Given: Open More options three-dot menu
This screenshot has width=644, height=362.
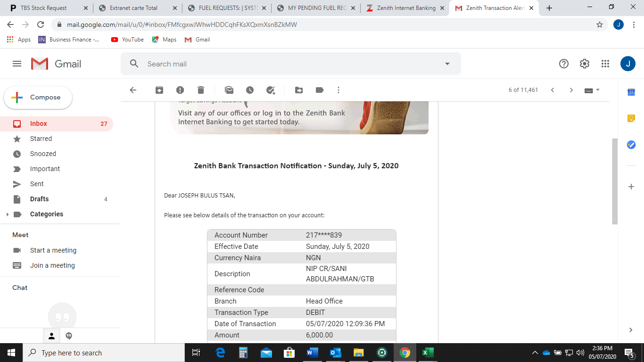Looking at the screenshot, I should point(339,90).
